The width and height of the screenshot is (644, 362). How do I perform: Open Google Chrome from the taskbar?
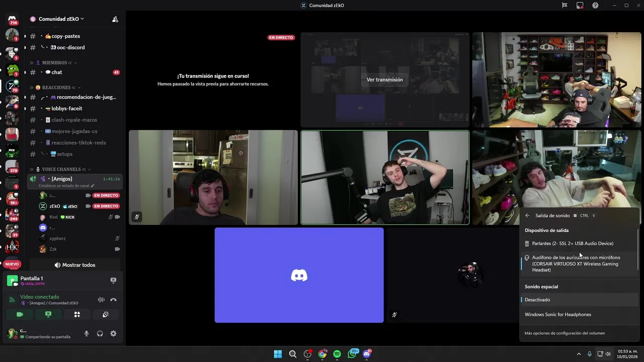[322, 354]
